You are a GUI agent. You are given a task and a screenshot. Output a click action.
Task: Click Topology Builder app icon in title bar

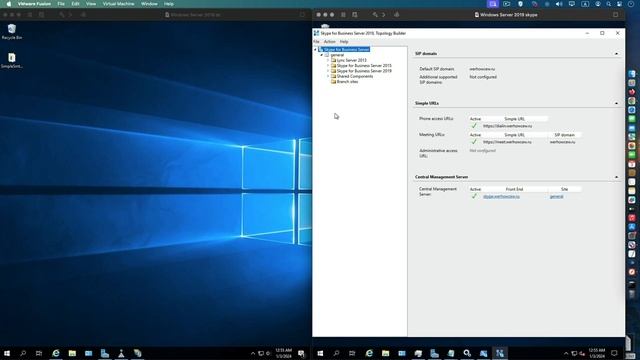[316, 33]
